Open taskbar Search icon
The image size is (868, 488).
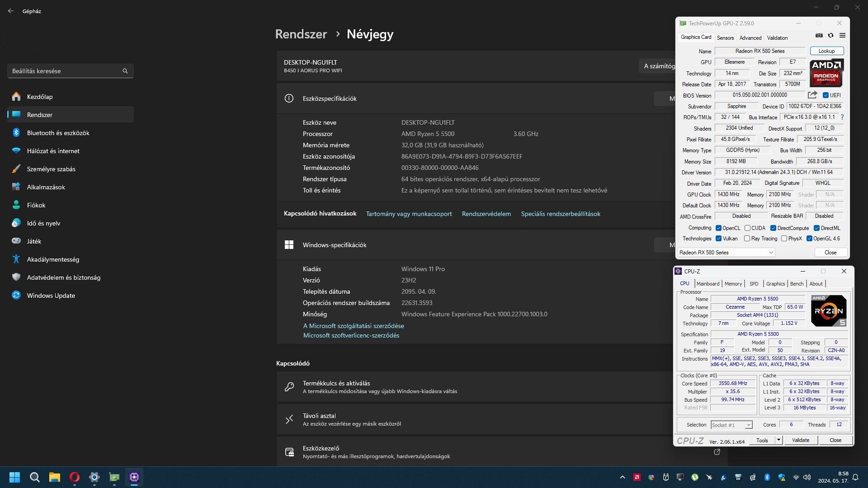tap(35, 477)
